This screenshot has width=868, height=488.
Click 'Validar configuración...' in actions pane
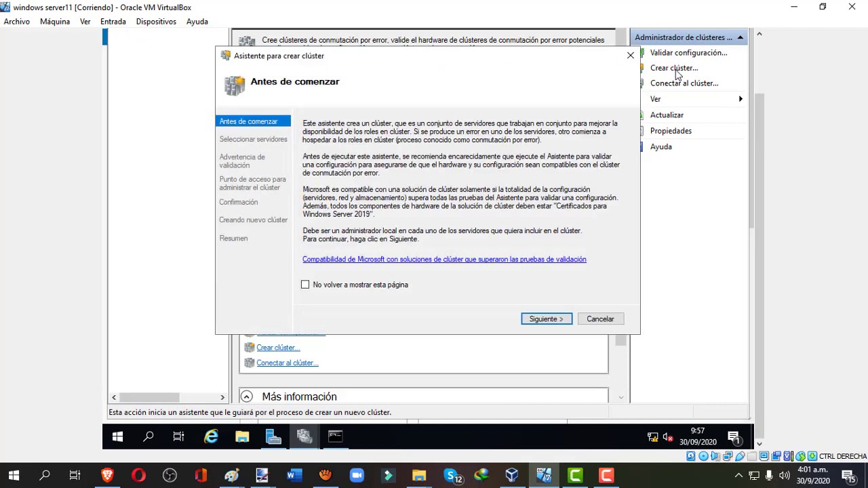pos(688,53)
